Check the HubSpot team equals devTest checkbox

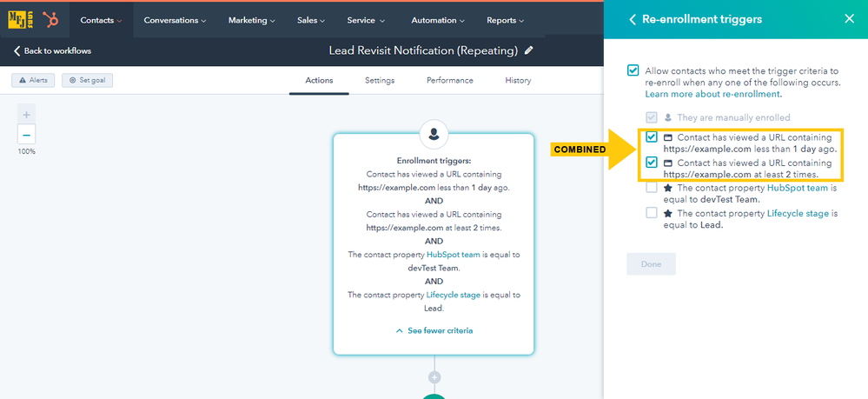[652, 188]
